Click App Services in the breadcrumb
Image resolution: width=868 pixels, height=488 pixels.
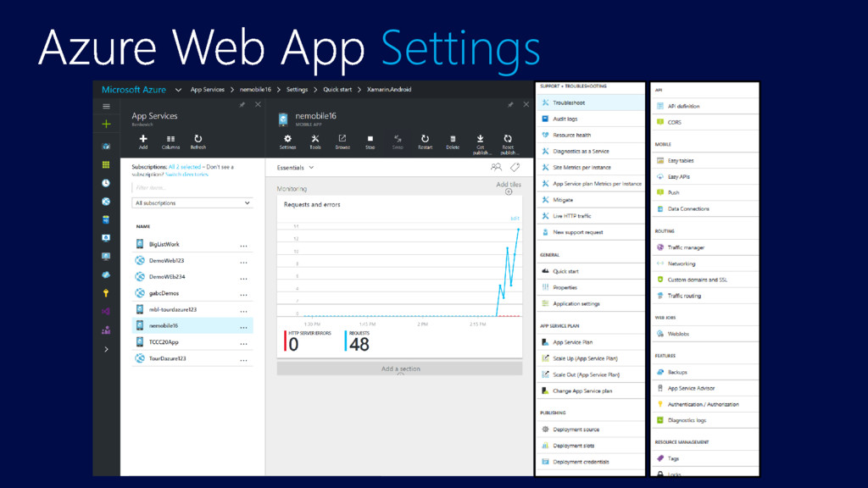click(208, 90)
